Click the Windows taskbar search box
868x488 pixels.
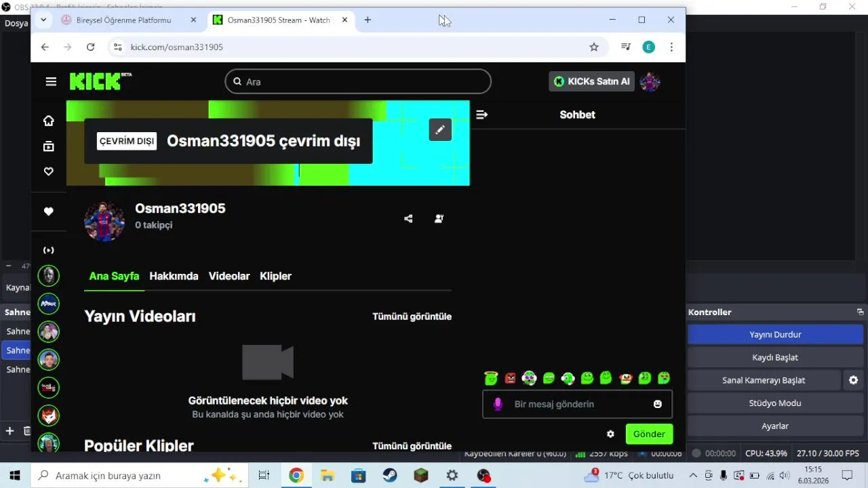[x=140, y=475]
